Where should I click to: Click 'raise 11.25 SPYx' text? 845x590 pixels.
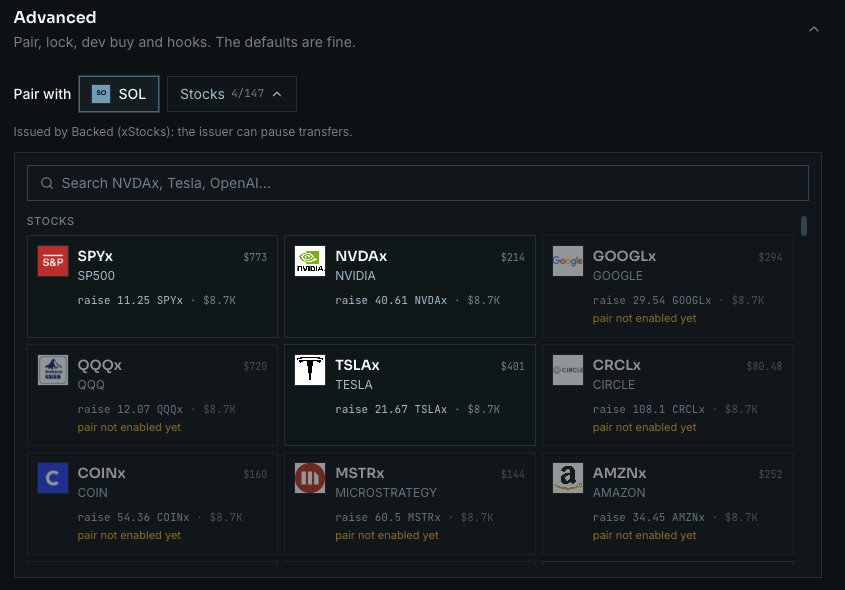tap(130, 300)
